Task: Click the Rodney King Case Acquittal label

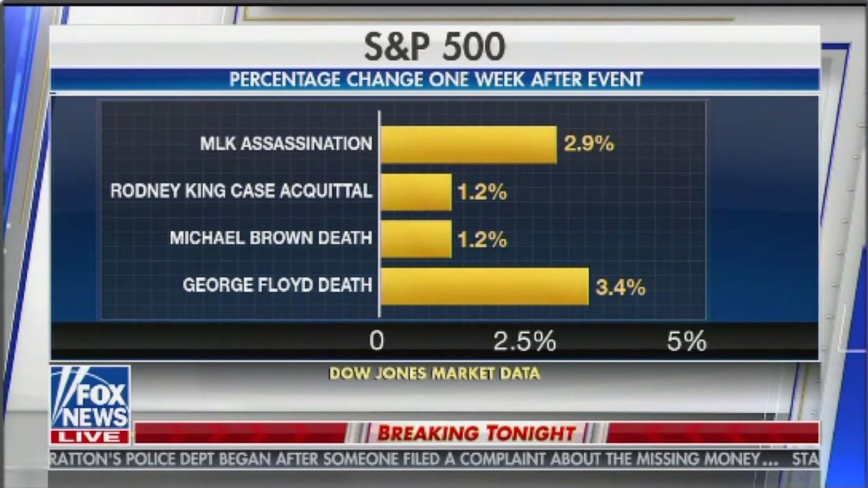Action: coord(241,191)
